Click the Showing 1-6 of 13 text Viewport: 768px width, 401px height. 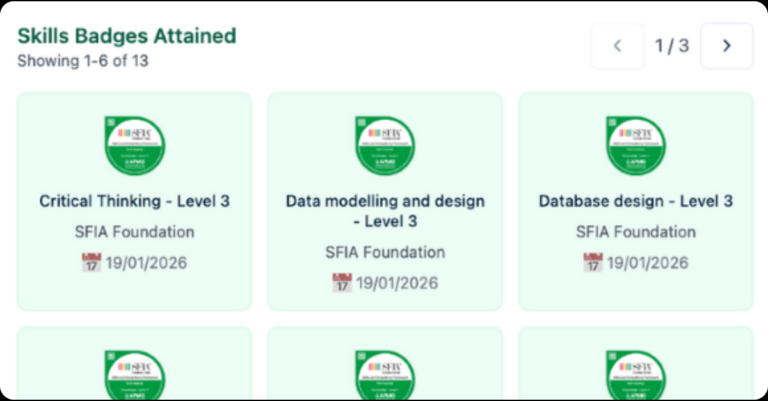(83, 61)
